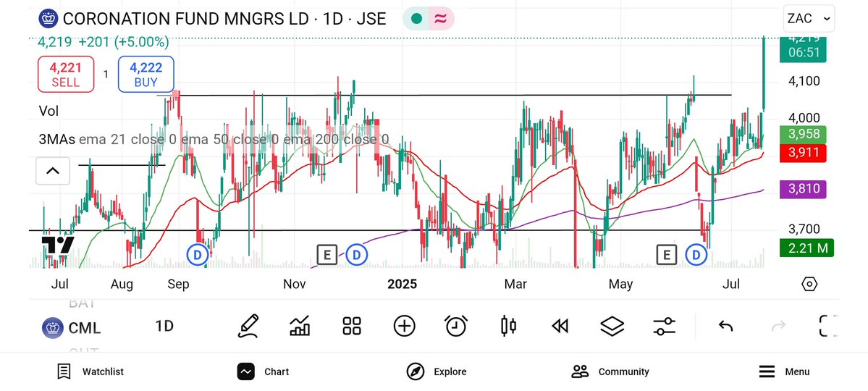Image resolution: width=868 pixels, height=391 pixels.
Task: Click the quantity 1 between Sell and Buy
Action: (x=106, y=74)
